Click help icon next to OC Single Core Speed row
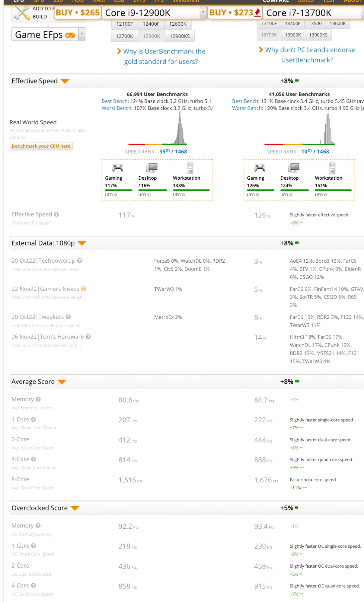364x602 pixels. [x=34, y=546]
